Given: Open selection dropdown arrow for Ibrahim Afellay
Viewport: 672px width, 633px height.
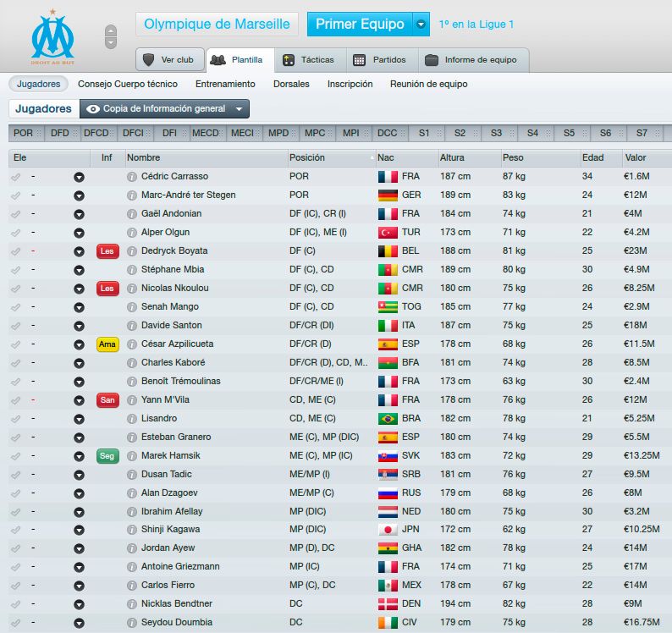Looking at the screenshot, I should [x=79, y=512].
